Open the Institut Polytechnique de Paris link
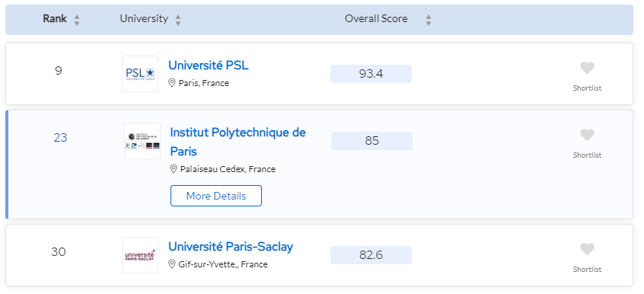The image size is (644, 294). click(x=238, y=142)
